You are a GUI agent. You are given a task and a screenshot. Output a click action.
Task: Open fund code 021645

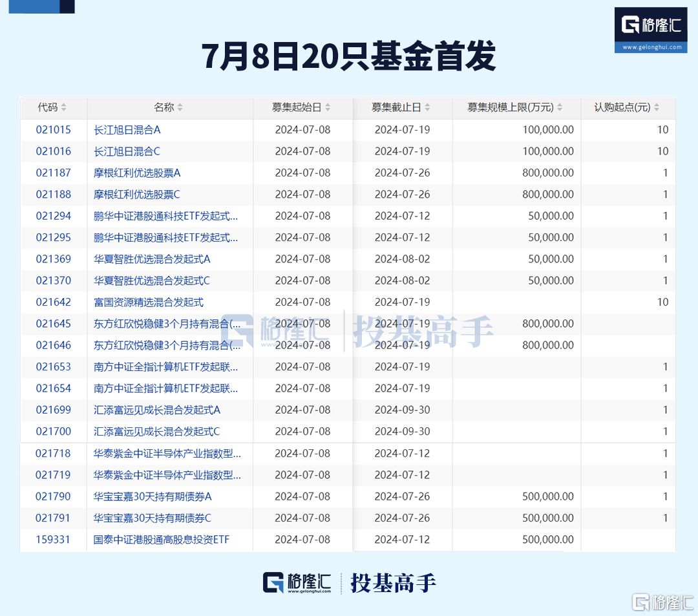54,324
